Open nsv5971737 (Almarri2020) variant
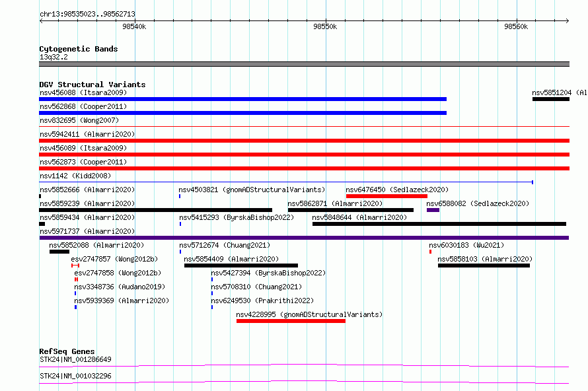588x391 pixels. [x=304, y=238]
